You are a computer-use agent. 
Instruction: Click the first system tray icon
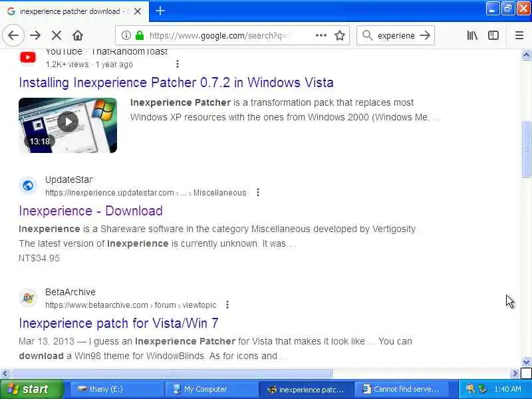coord(470,389)
